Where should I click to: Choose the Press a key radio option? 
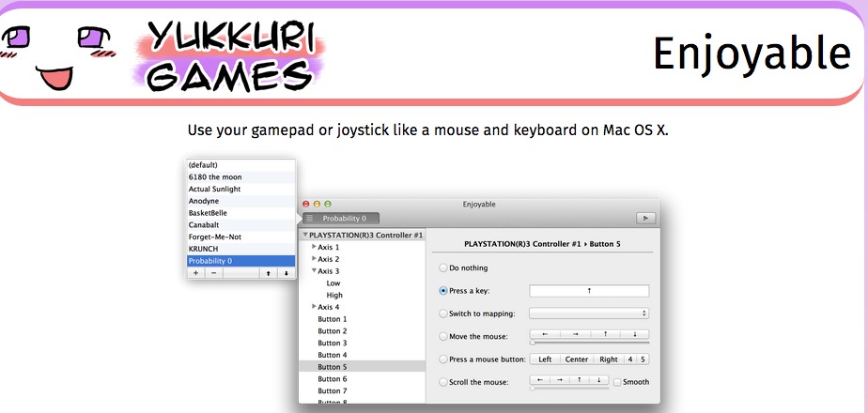442,291
